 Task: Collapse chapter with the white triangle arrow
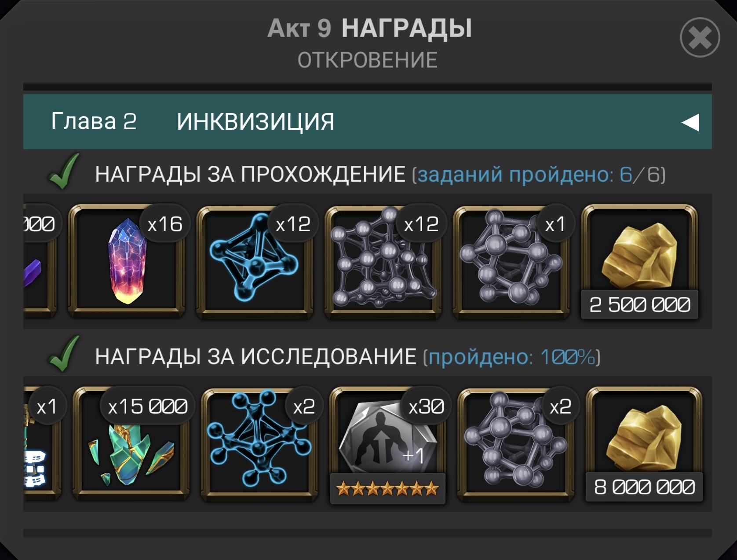click(x=690, y=122)
